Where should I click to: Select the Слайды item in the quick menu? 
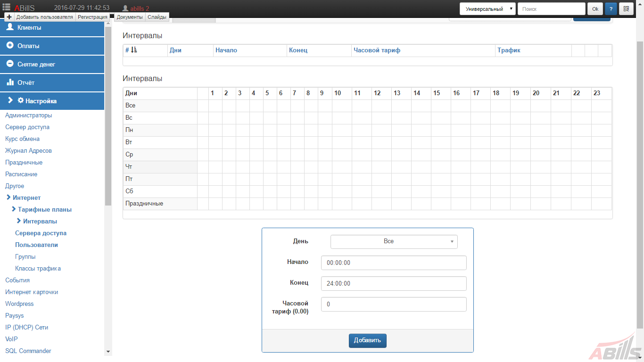pyautogui.click(x=157, y=17)
